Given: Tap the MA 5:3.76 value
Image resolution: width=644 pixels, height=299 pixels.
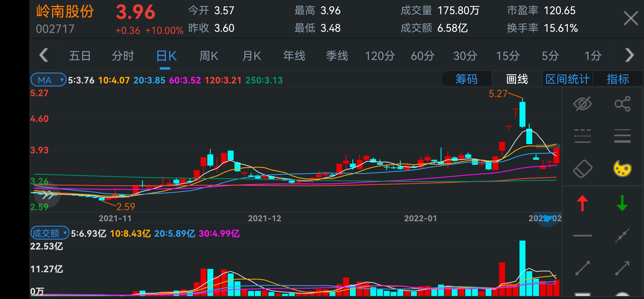Looking at the screenshot, I should (x=81, y=80).
